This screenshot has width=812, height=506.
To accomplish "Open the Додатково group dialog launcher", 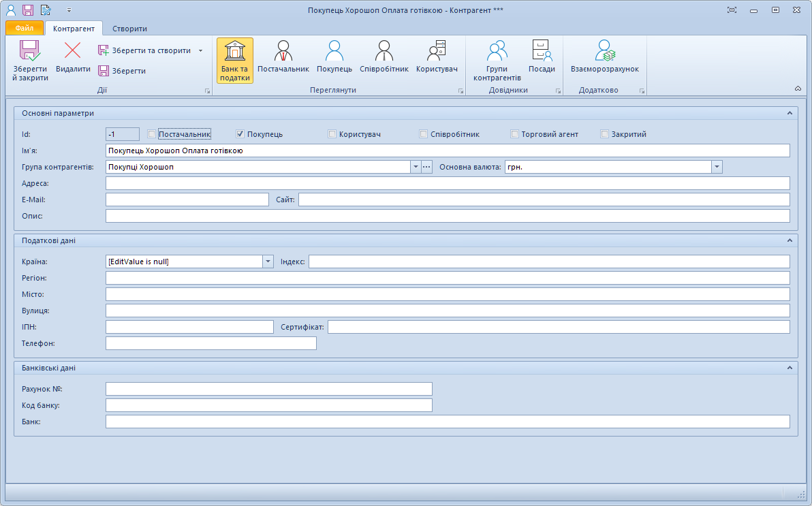I will (x=642, y=91).
